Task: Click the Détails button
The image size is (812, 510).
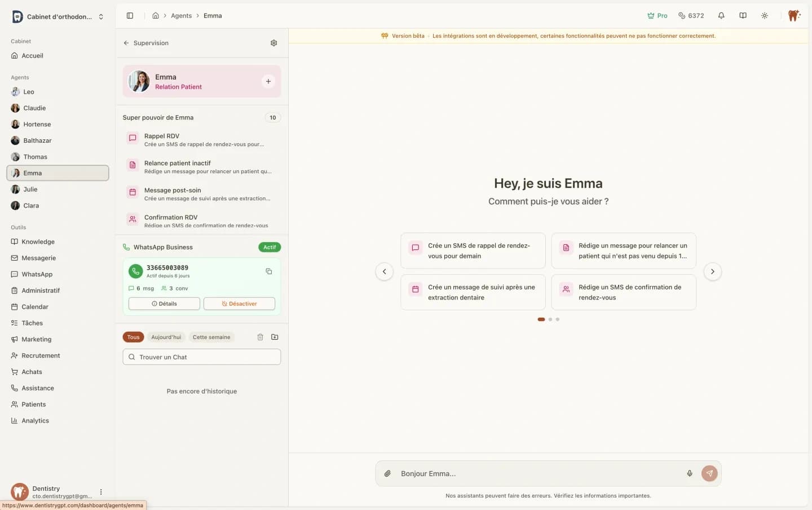Action: tap(164, 304)
